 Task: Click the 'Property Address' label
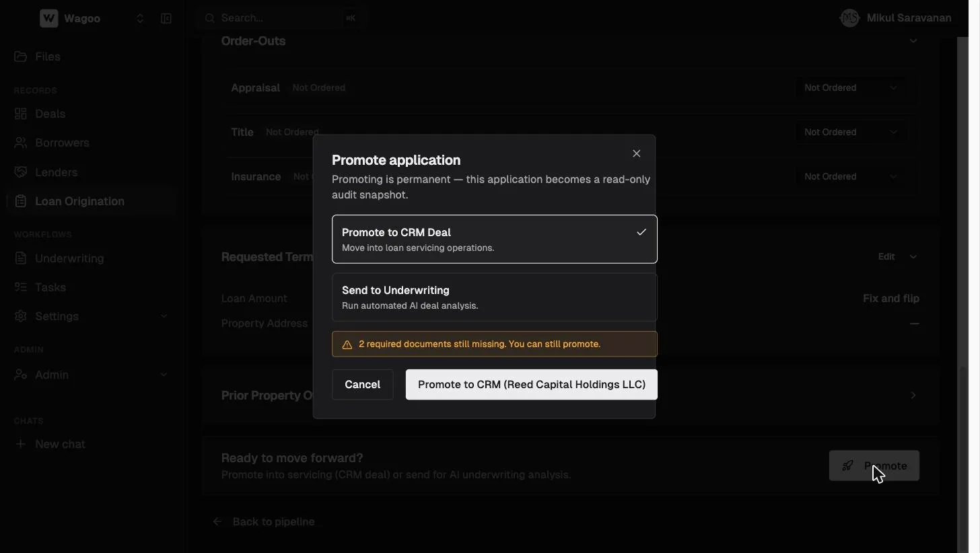tap(265, 324)
